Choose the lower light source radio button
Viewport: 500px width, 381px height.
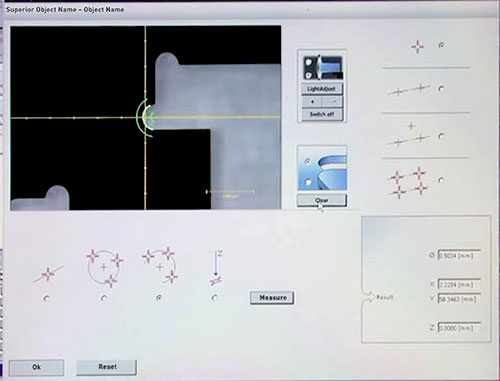coord(309,75)
